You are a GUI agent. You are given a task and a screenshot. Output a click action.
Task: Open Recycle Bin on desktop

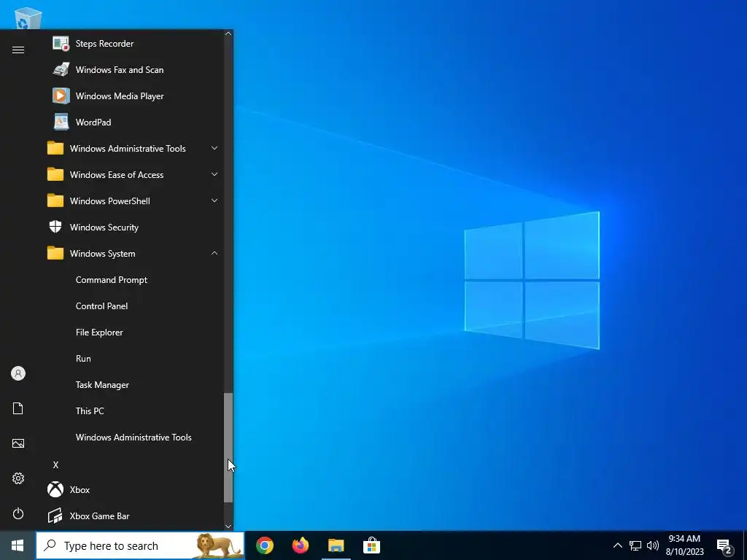(28, 18)
